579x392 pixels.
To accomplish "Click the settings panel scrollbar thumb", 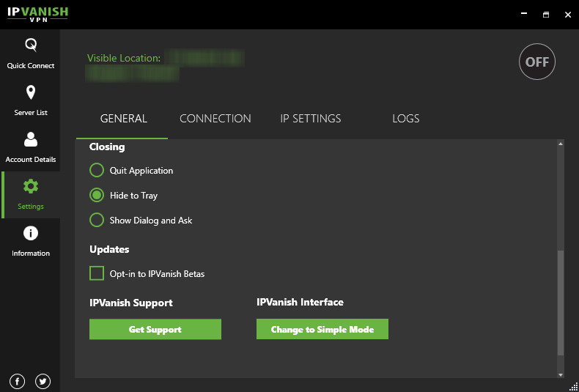I will click(x=561, y=303).
